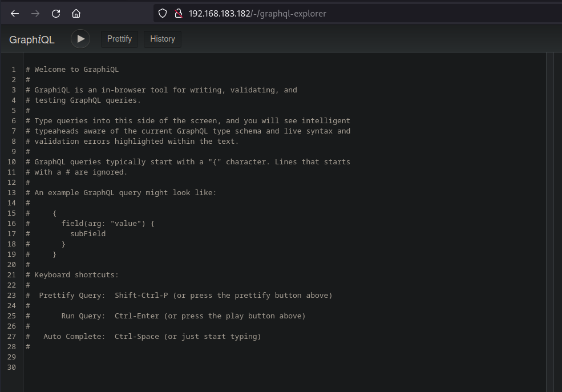Click the 'Run Query: Ctrl-Enter' comment line

point(183,316)
